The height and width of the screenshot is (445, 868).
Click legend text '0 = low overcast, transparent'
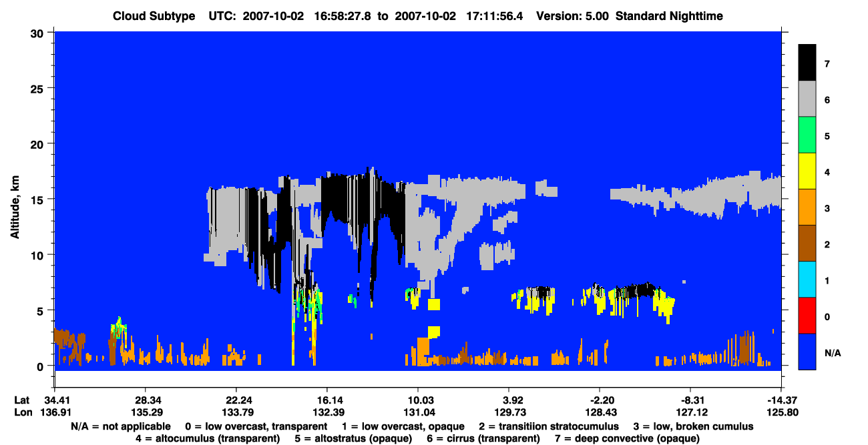coord(256,426)
